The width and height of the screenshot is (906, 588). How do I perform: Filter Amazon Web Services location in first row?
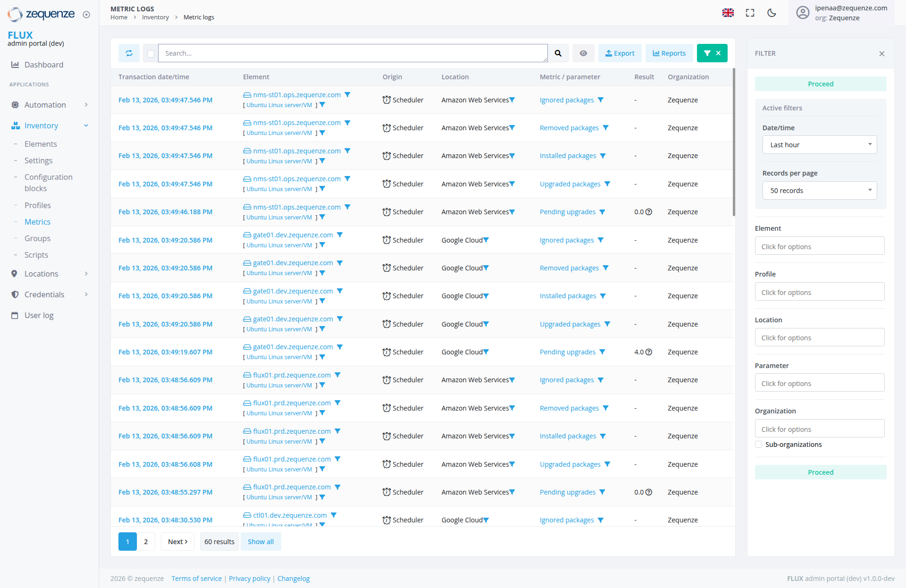tap(512, 100)
